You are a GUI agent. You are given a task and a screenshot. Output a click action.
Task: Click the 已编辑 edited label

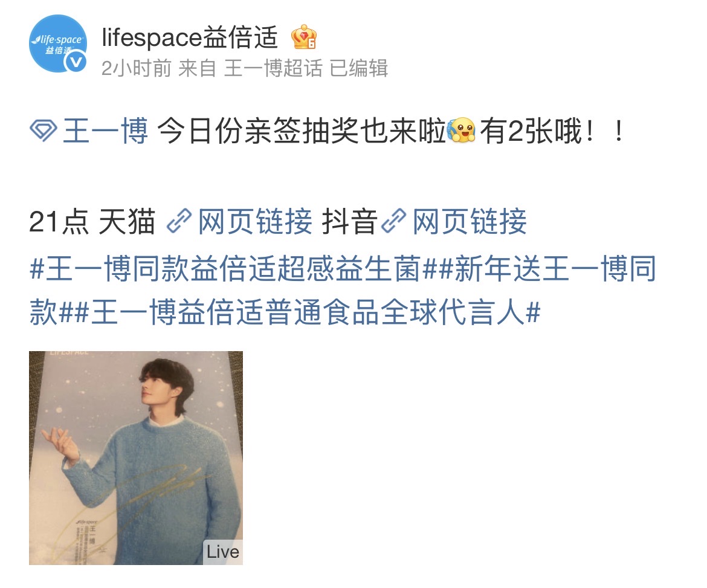pos(358,68)
